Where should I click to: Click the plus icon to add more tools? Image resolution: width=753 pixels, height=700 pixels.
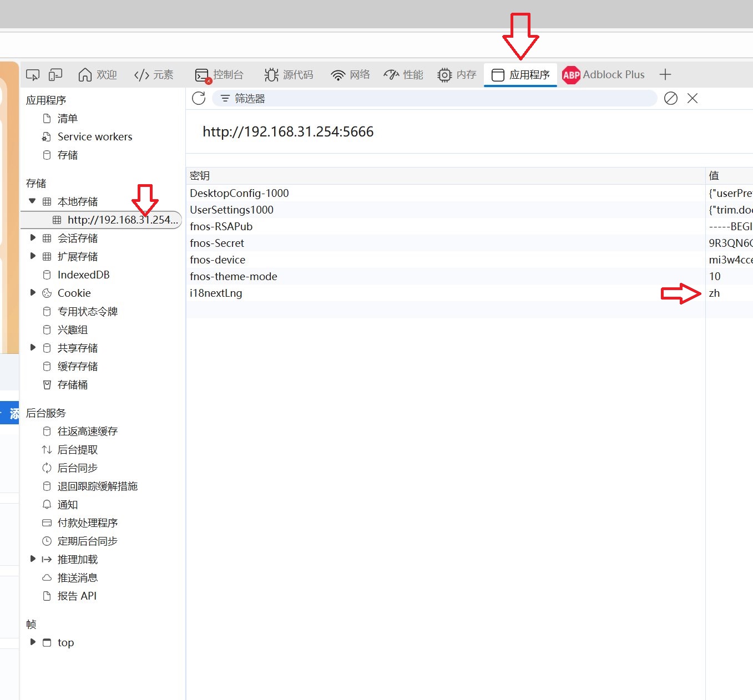(665, 74)
